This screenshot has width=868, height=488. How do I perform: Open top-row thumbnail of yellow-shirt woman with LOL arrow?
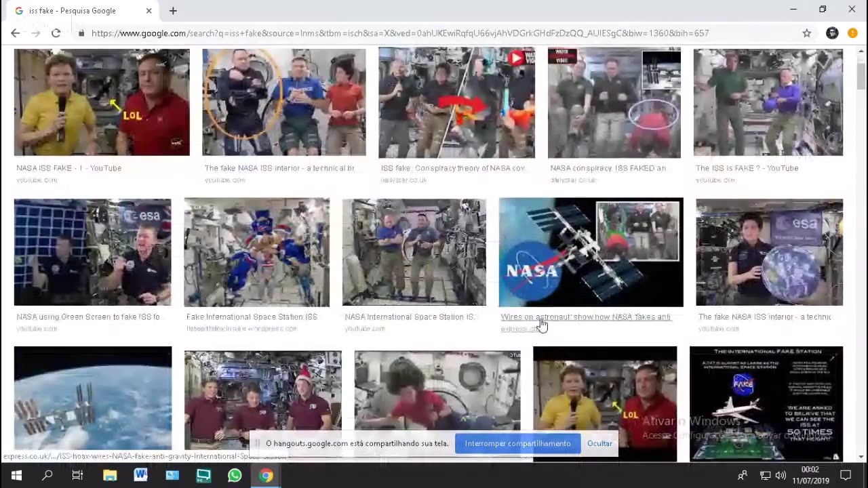(102, 102)
